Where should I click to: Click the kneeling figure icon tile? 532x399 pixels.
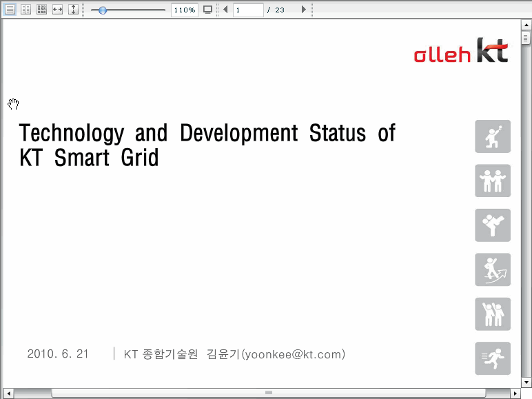[493, 136]
